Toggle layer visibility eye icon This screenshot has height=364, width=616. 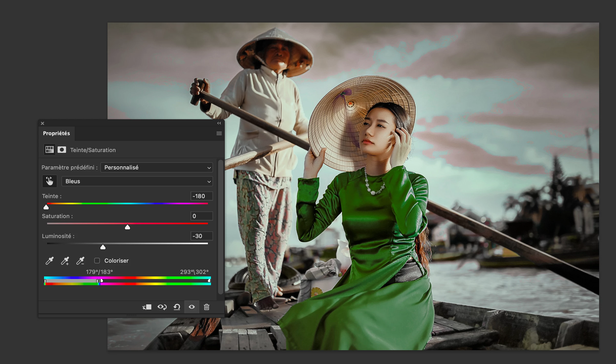pos(192,307)
